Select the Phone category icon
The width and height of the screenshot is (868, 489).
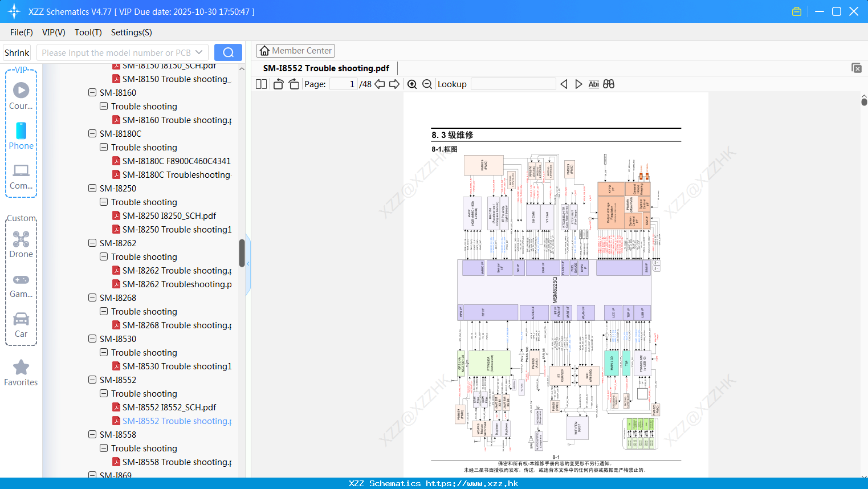[21, 136]
